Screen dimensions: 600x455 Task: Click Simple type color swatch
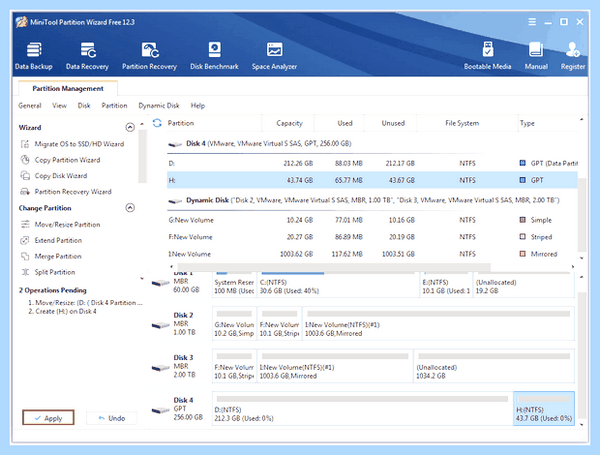click(522, 220)
